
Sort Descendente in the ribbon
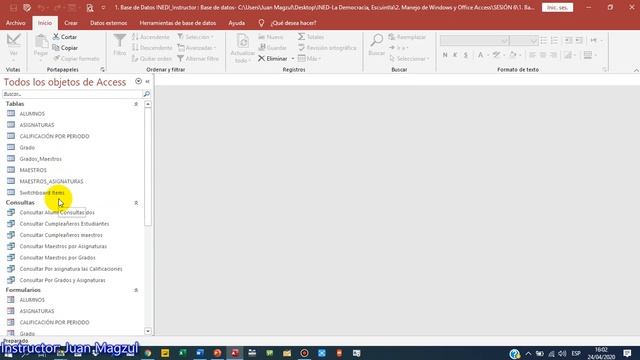pyautogui.click(x=152, y=48)
